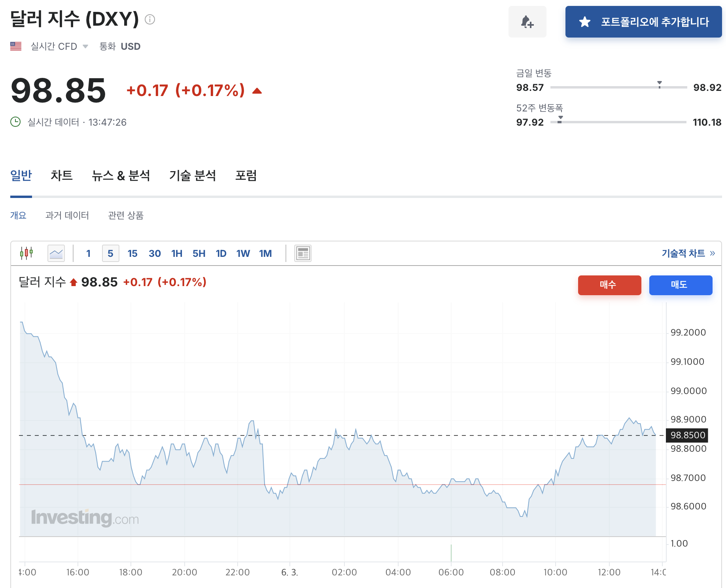Screen dimensions: 726x588
Task: Open the 관련 상품 sub-tab
Action: tap(126, 215)
